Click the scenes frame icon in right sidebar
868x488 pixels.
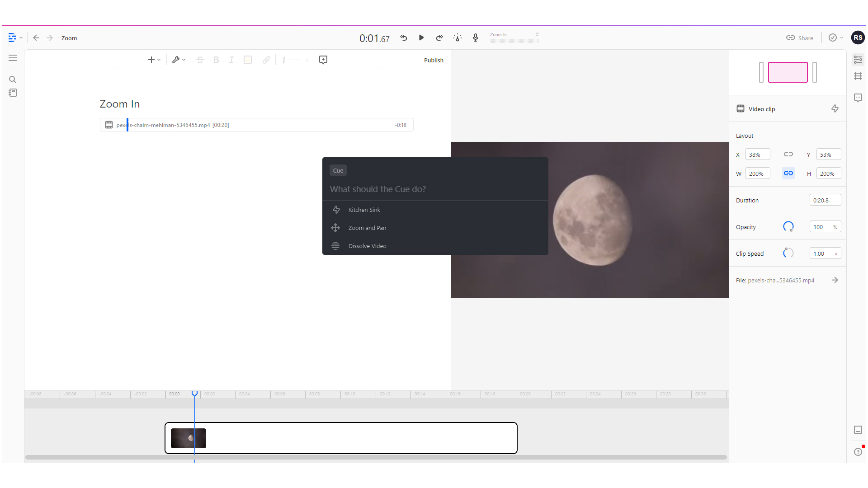coord(858,76)
